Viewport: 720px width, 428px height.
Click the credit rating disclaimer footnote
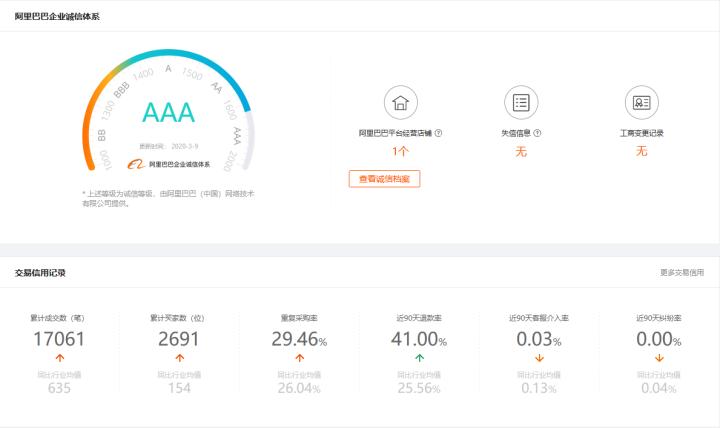coord(168,198)
